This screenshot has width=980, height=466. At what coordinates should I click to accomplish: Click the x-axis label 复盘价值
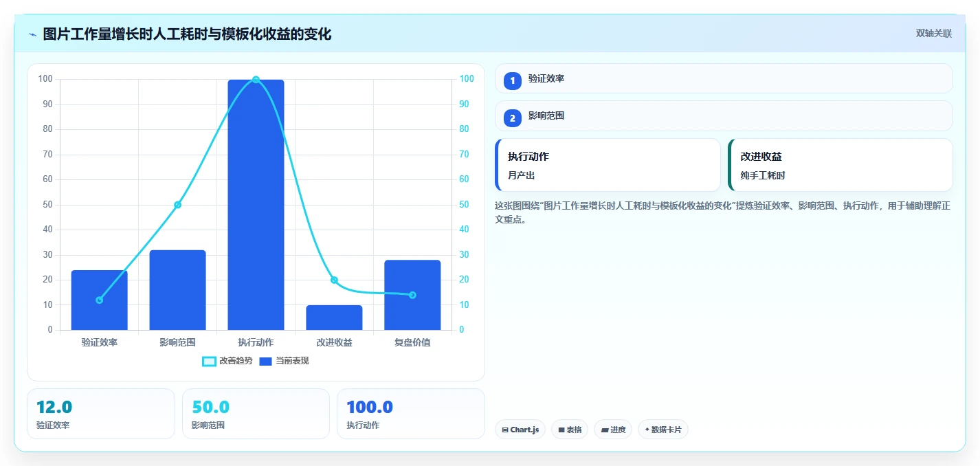click(x=412, y=342)
